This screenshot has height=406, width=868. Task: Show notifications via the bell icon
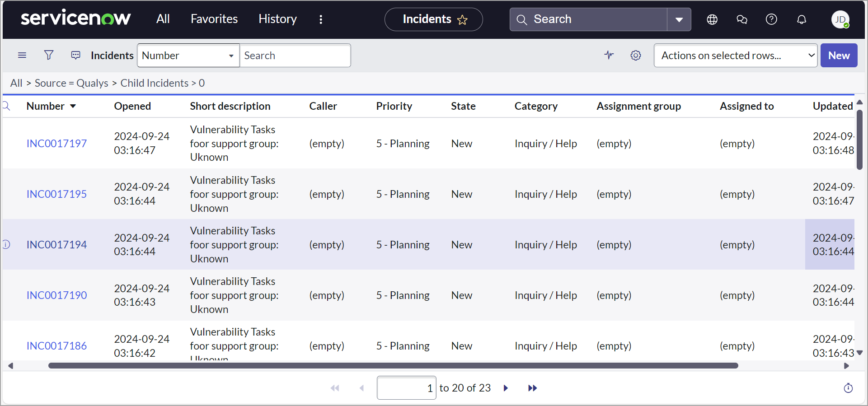(801, 19)
